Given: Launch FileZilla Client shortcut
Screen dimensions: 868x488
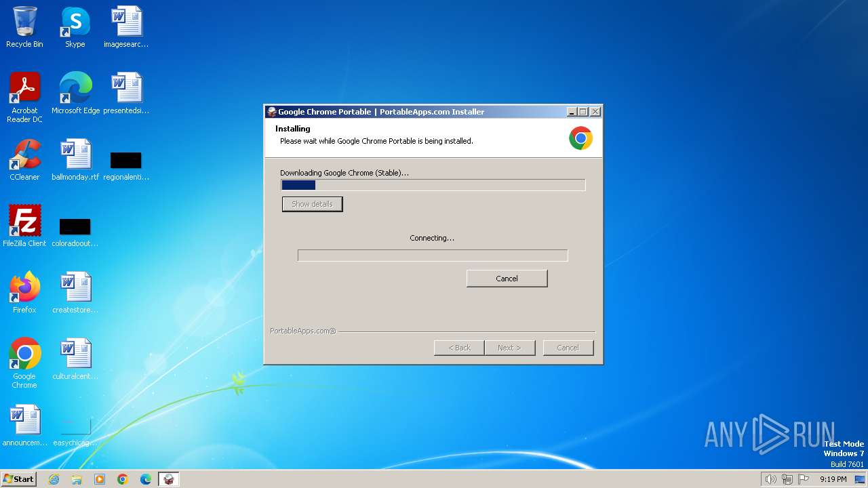Looking at the screenshot, I should pyautogui.click(x=24, y=226).
